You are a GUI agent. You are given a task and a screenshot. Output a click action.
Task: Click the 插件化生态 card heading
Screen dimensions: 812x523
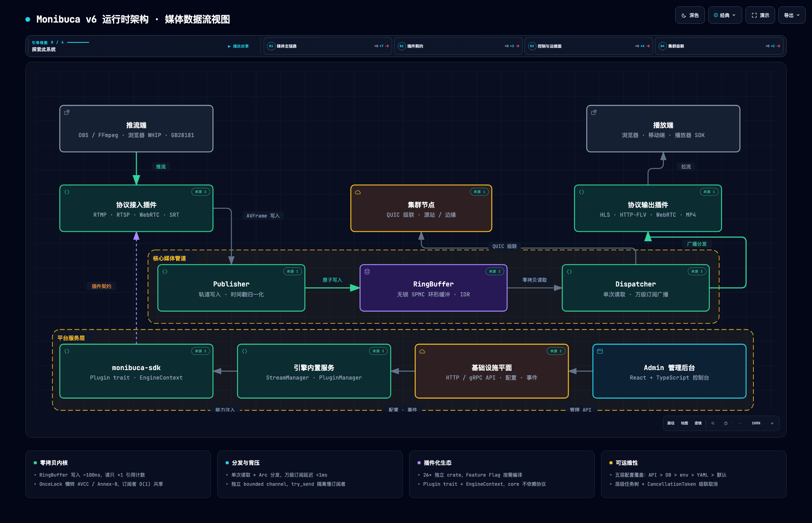438,463
